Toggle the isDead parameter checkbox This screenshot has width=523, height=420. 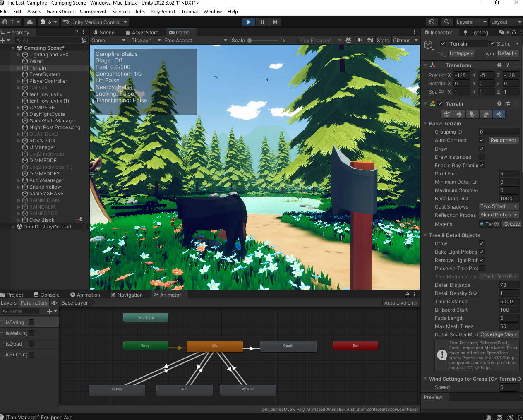(x=31, y=344)
